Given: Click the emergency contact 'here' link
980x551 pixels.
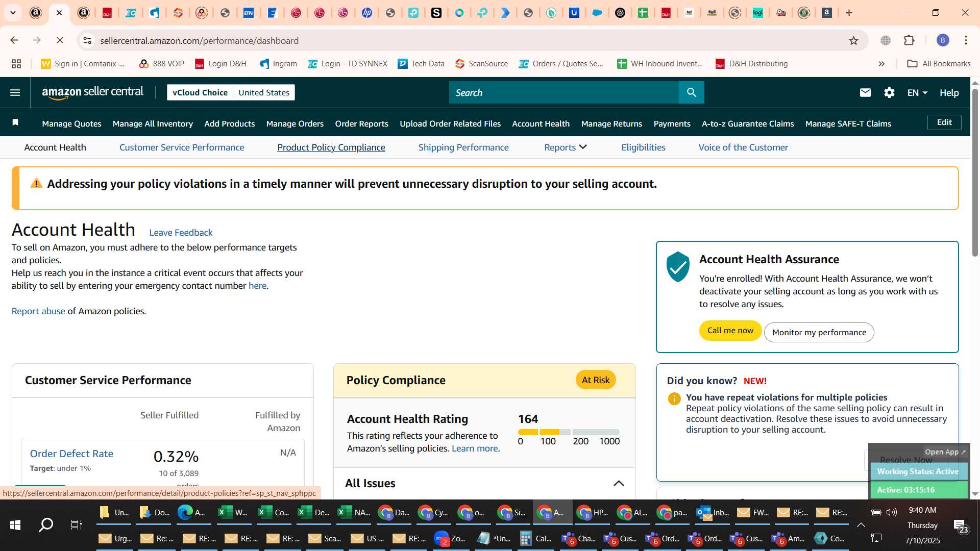Looking at the screenshot, I should 257,286.
